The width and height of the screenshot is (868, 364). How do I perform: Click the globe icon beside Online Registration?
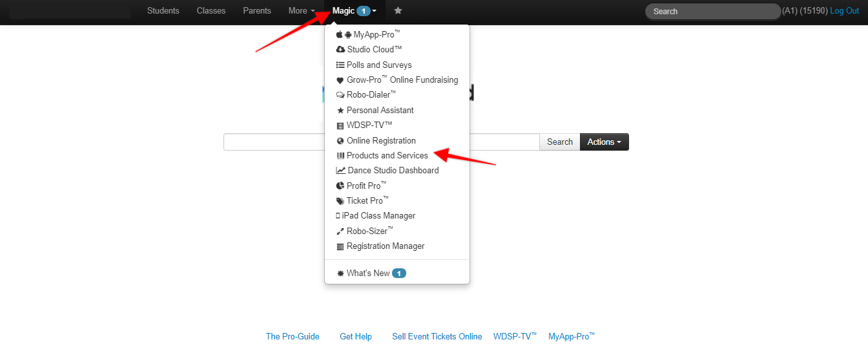[340, 141]
